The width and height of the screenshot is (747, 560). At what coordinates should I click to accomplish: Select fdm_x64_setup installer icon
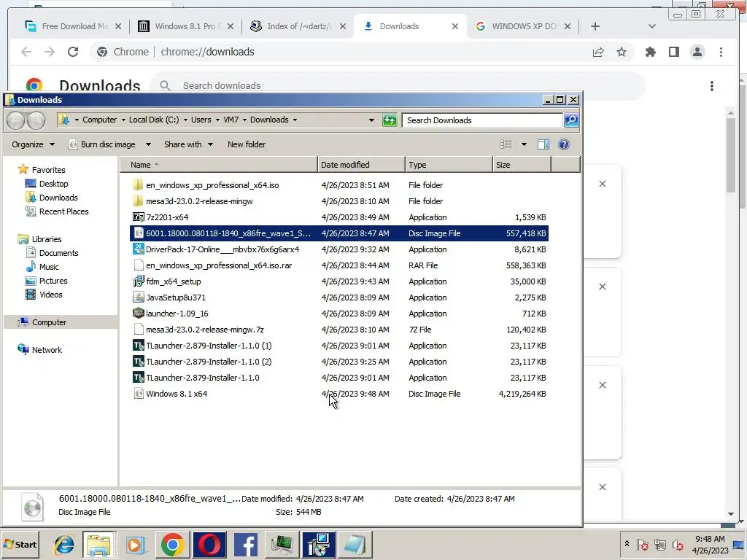[x=138, y=281]
